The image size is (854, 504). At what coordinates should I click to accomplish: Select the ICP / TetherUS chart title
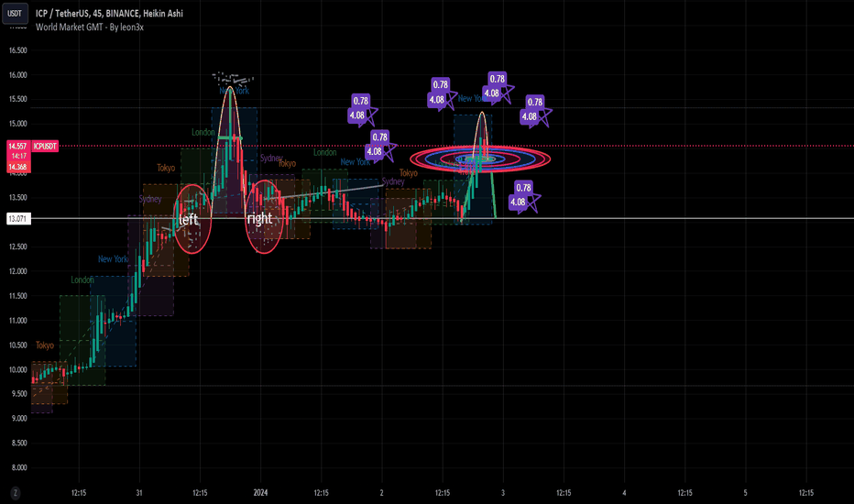click(x=109, y=14)
